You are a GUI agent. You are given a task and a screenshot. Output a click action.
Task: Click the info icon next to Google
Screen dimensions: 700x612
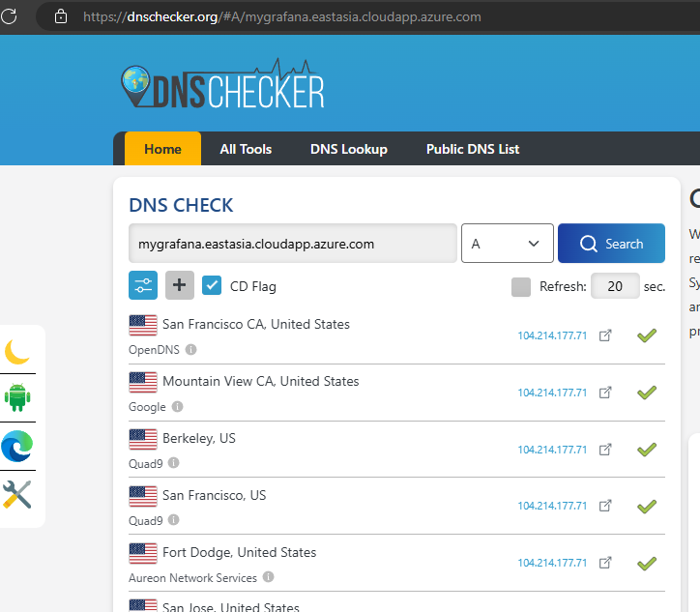click(177, 407)
